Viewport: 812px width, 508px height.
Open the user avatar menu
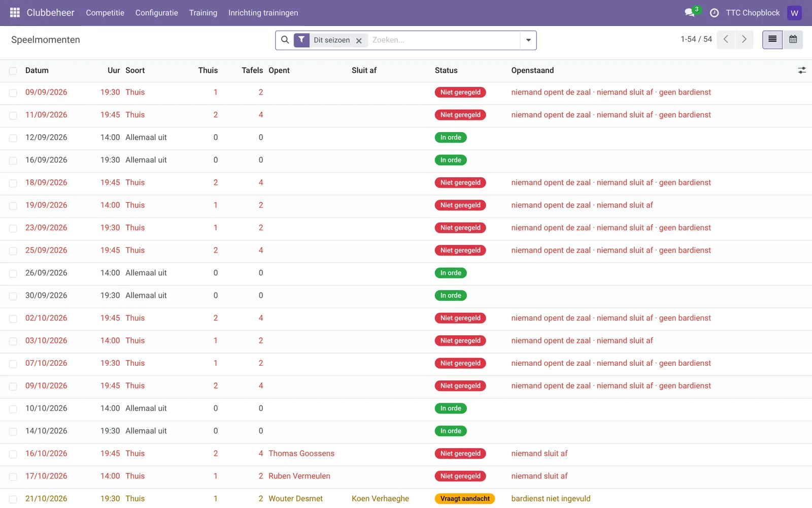coord(794,13)
